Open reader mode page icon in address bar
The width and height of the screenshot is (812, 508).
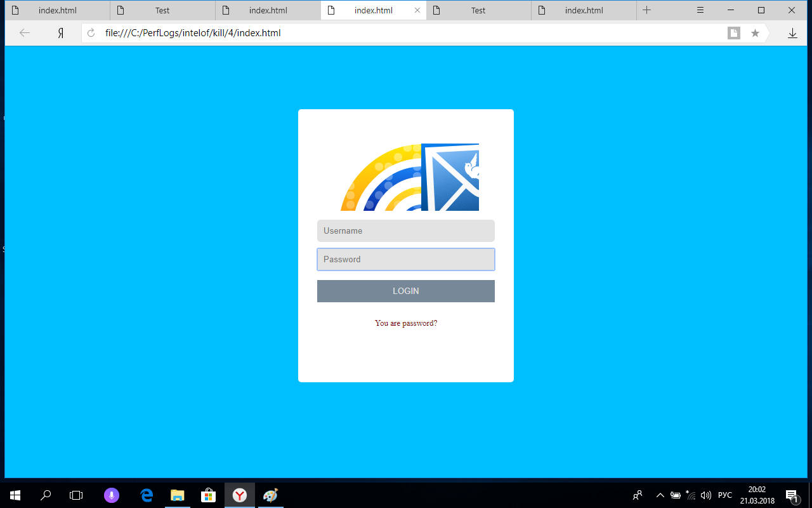click(x=734, y=33)
